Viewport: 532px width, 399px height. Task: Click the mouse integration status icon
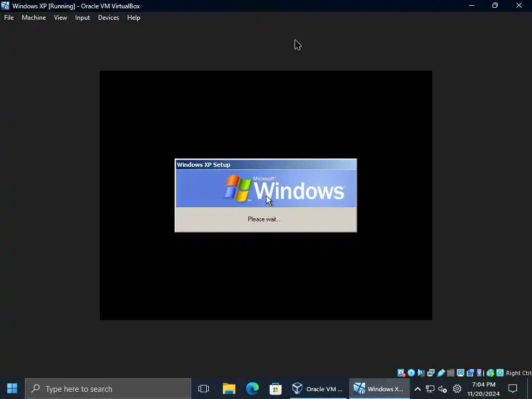pos(490,373)
